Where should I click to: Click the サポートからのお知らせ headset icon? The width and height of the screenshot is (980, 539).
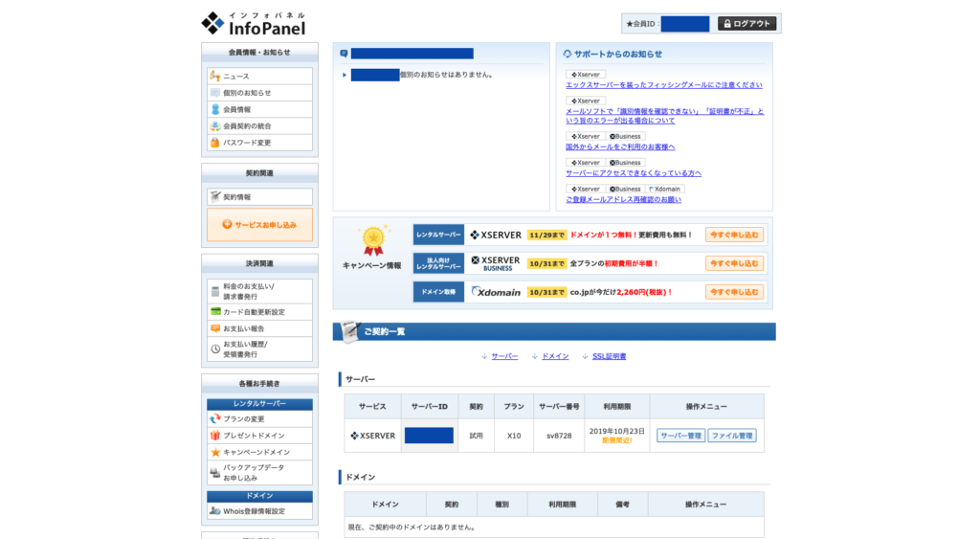point(567,54)
